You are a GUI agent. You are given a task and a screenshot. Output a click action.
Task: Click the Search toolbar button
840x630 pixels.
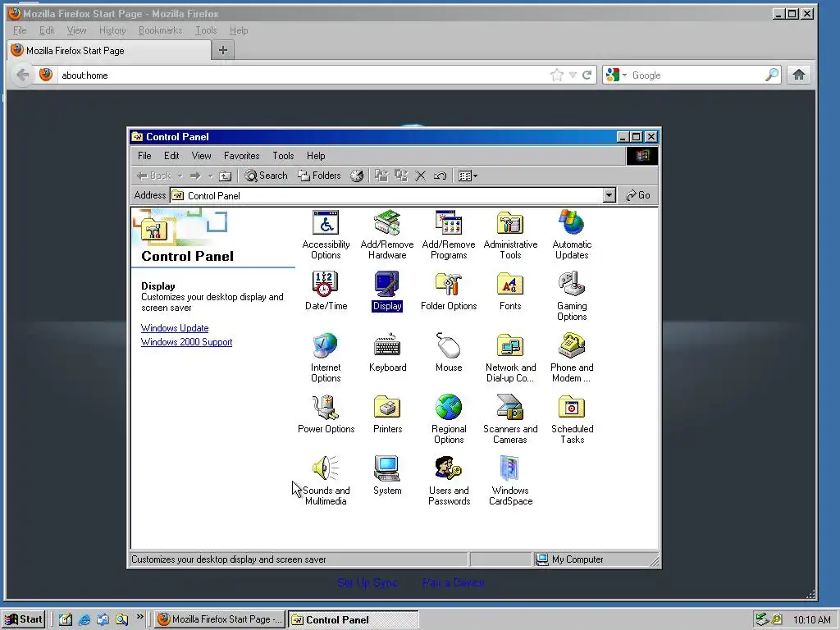[267, 176]
